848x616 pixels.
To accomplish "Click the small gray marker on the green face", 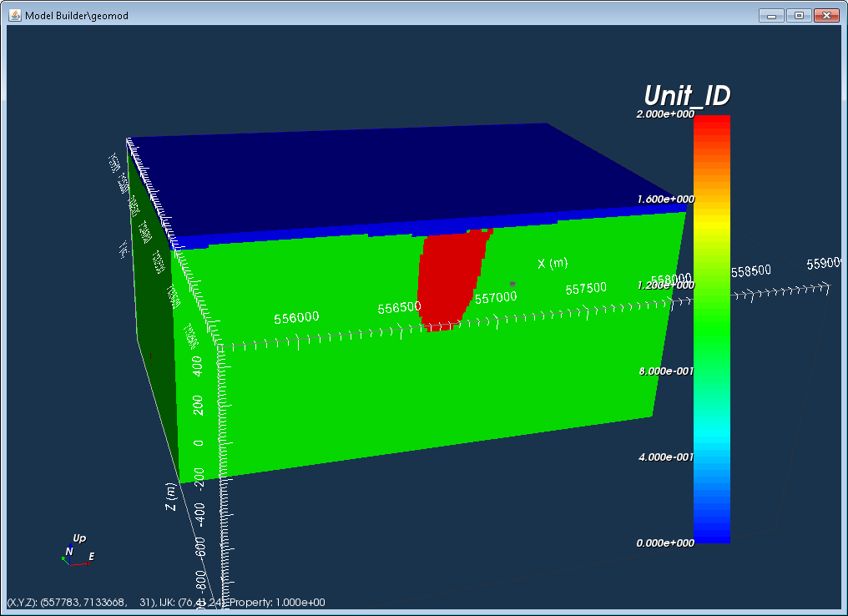I will [512, 284].
